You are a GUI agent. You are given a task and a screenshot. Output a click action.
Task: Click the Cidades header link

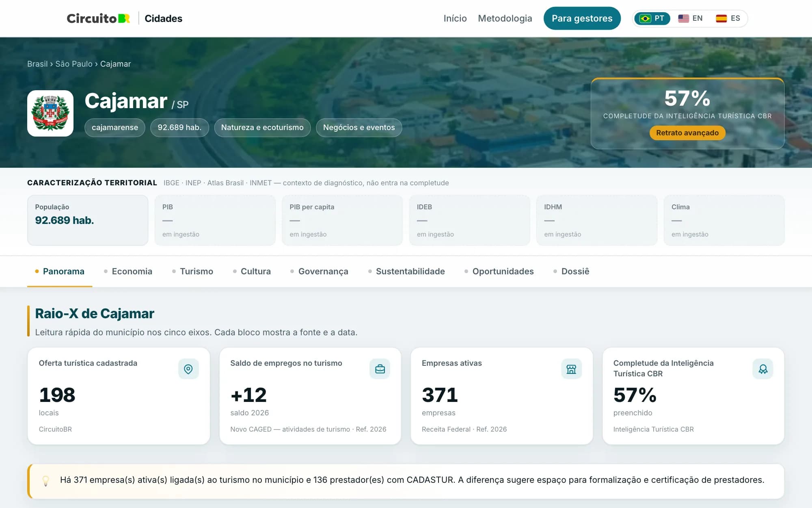click(163, 18)
